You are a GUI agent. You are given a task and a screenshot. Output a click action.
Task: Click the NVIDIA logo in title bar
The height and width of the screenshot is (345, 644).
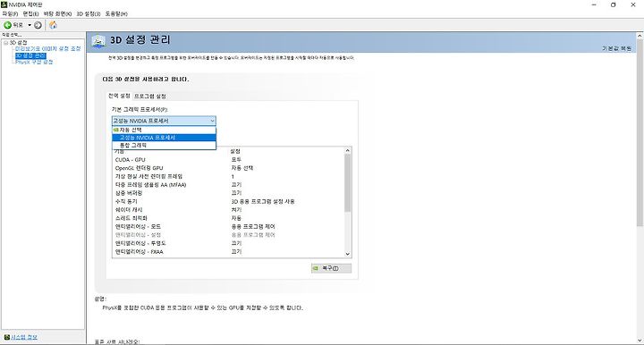click(x=4, y=5)
